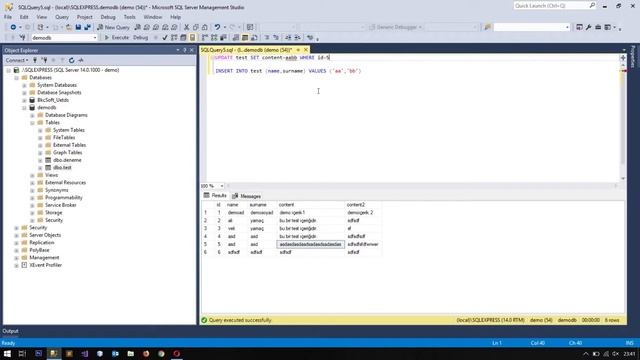Expand the dbo.test table node

[40, 168]
